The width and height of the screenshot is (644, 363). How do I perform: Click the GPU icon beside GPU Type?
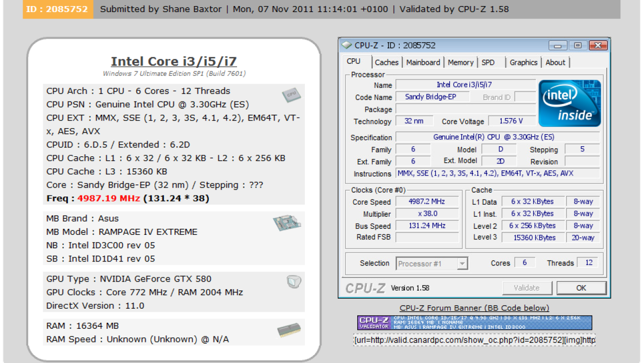pos(294,282)
